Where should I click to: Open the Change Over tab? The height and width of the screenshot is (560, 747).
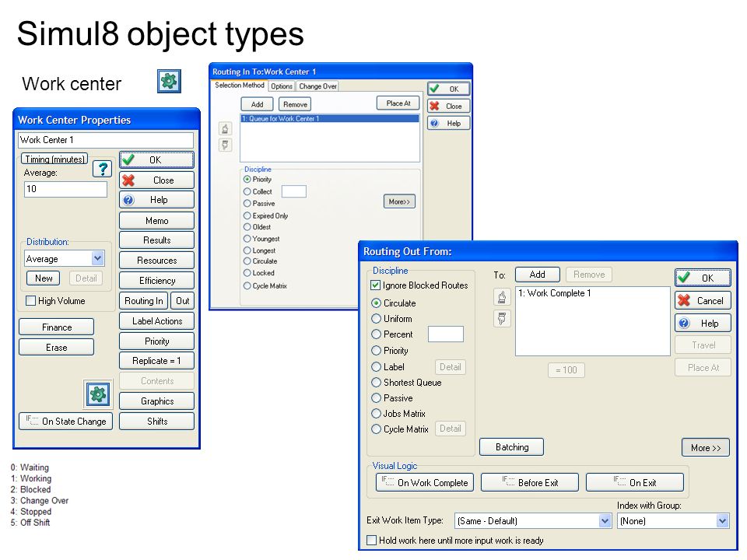(317, 86)
